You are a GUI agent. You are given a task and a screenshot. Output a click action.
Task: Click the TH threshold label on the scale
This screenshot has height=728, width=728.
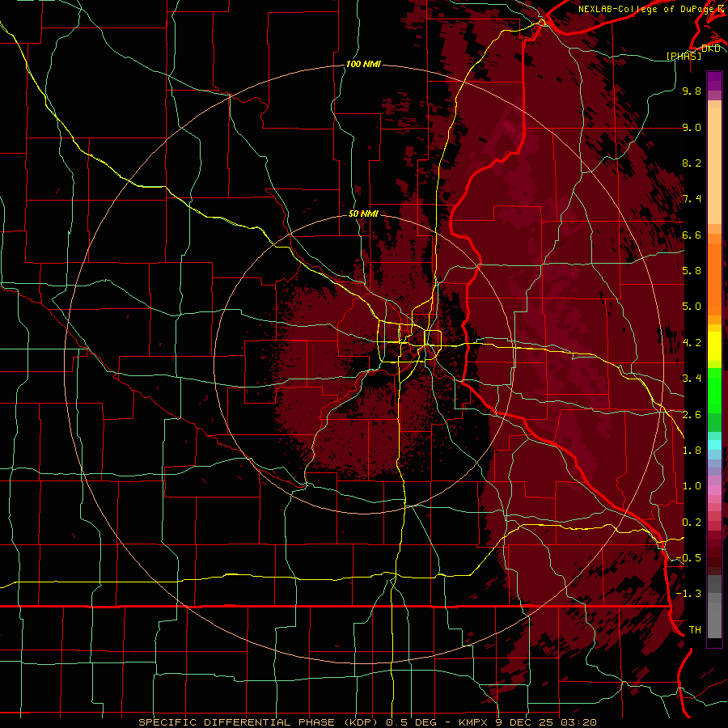[695, 630]
